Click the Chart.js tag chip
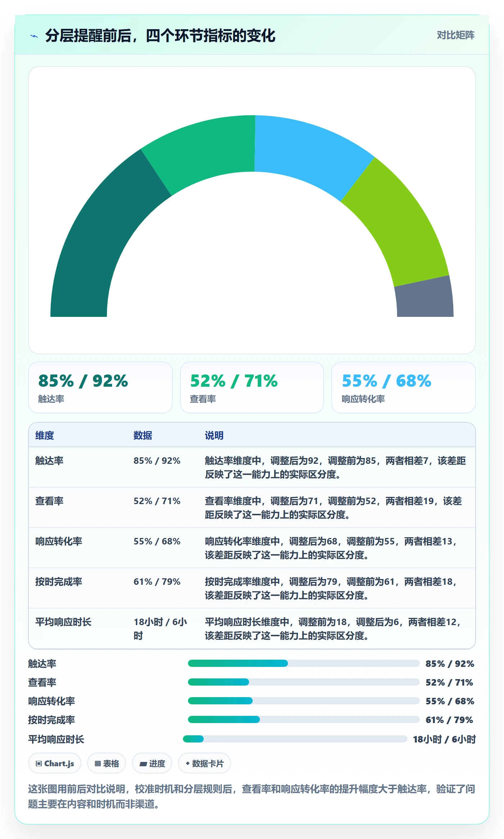The image size is (504, 839). click(x=55, y=763)
